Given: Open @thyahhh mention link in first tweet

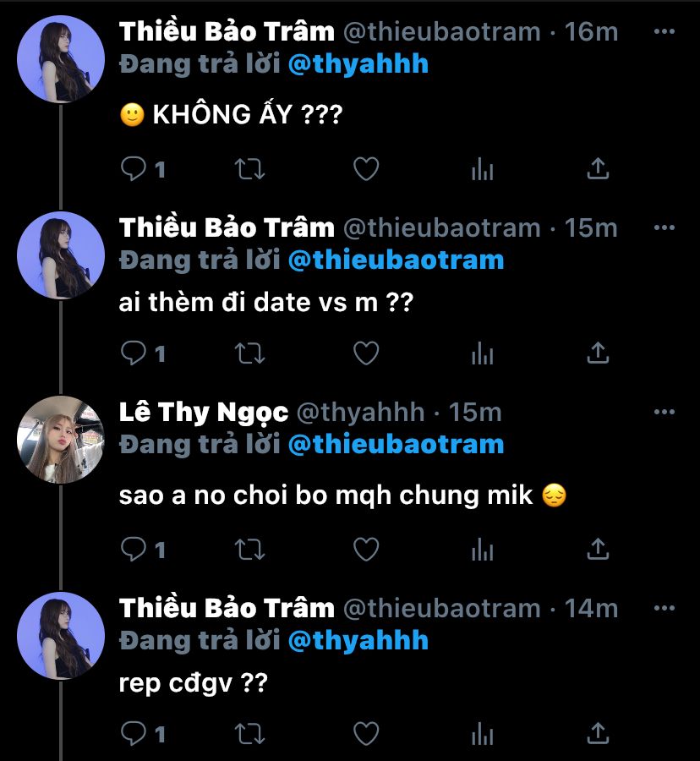Looking at the screenshot, I should click(x=358, y=64).
